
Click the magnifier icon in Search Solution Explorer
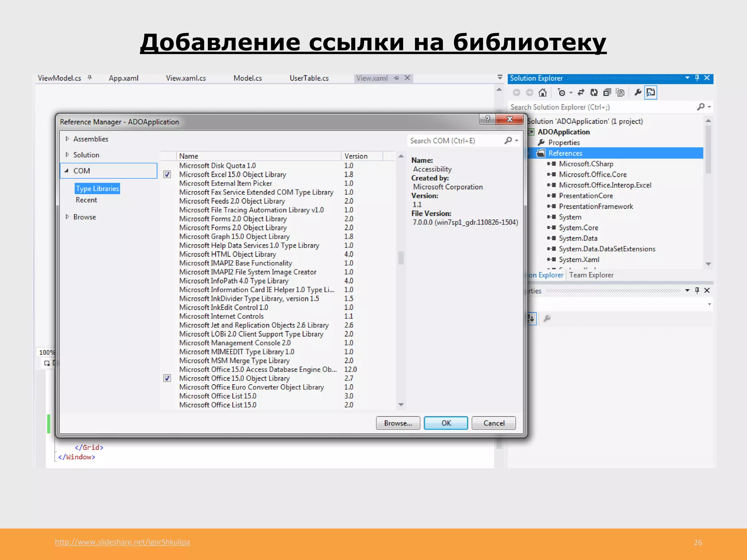pos(700,107)
